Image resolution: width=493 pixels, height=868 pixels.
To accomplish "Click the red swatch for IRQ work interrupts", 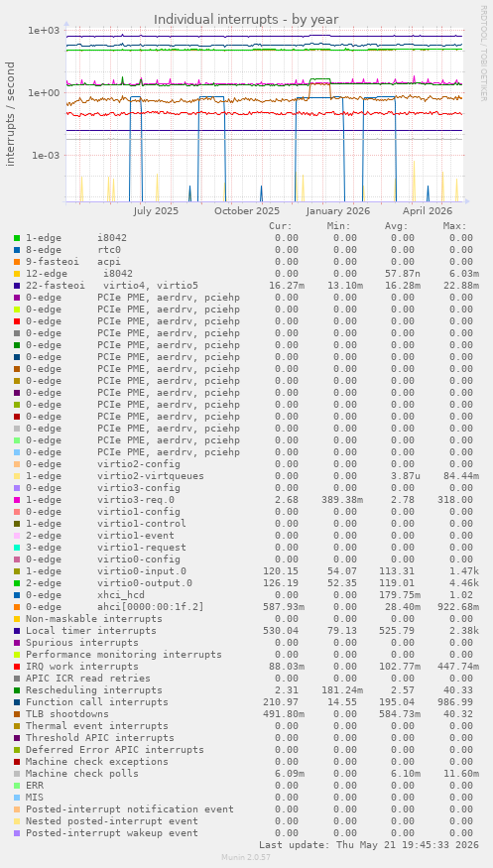I will coord(17,667).
